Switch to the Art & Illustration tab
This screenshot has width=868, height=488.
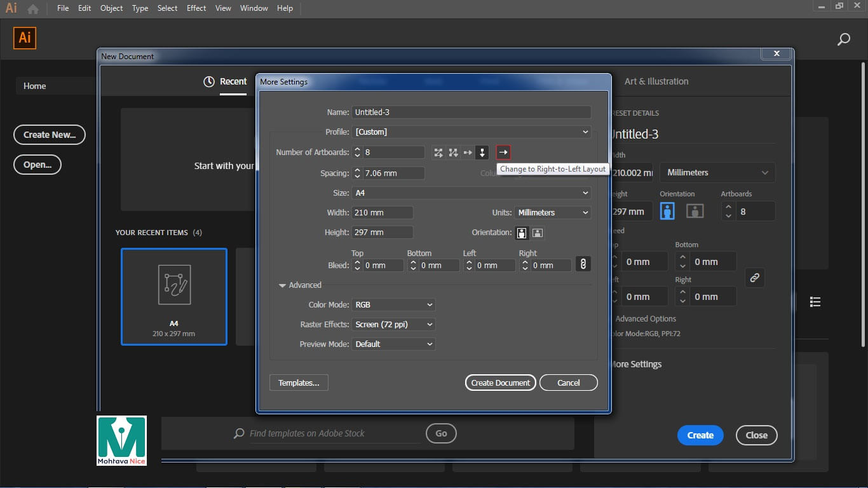[656, 81]
